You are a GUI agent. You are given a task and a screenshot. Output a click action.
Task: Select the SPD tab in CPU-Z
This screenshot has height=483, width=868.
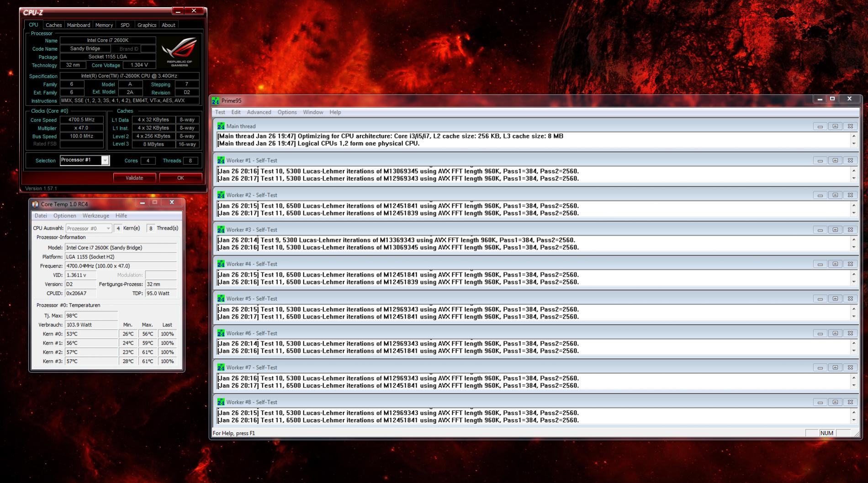coord(125,25)
